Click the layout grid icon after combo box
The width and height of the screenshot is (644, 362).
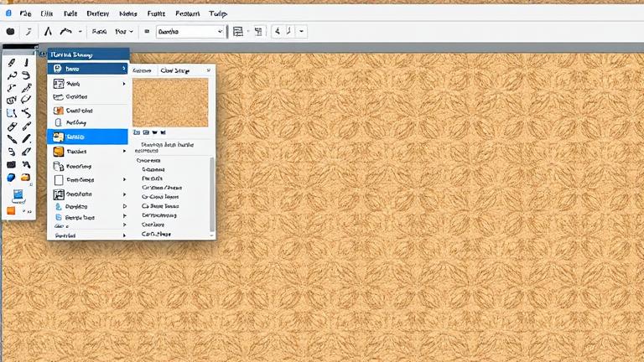(x=238, y=31)
